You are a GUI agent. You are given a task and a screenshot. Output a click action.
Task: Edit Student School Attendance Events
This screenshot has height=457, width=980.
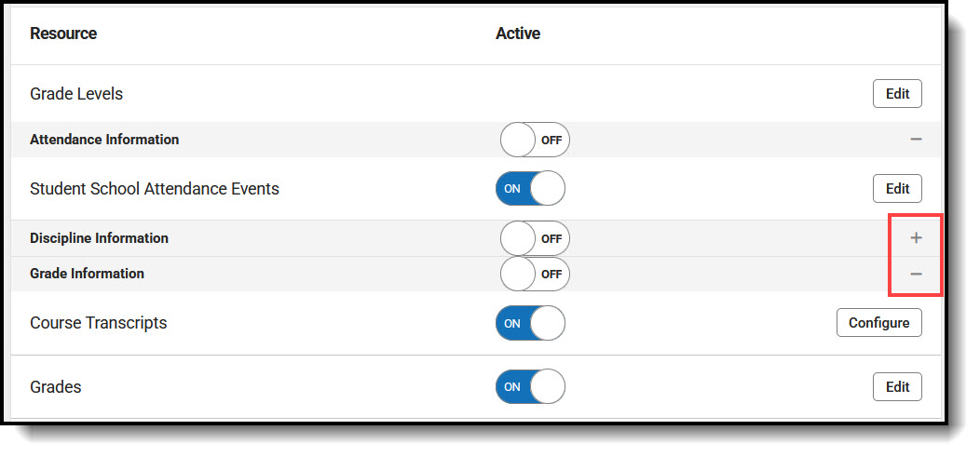[897, 188]
